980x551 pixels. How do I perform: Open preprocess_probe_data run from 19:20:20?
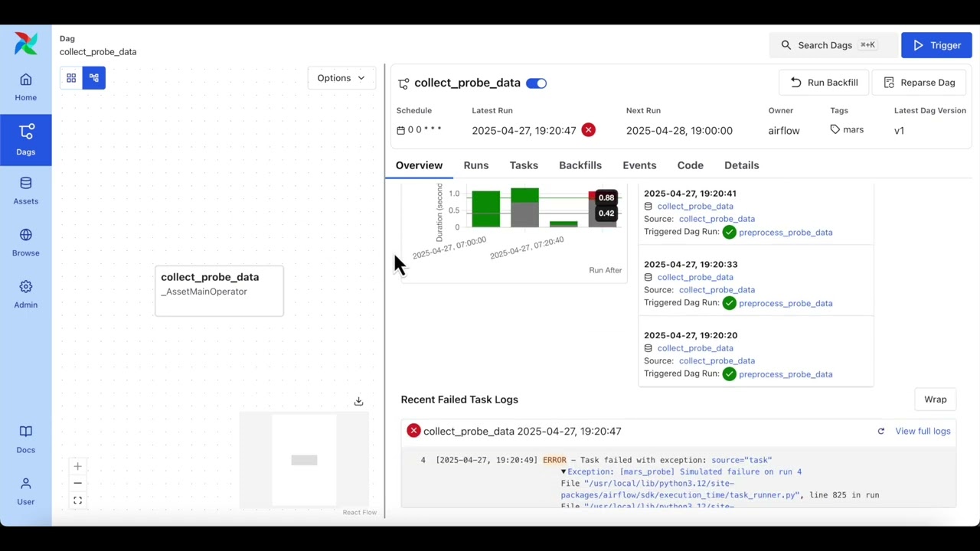click(786, 374)
